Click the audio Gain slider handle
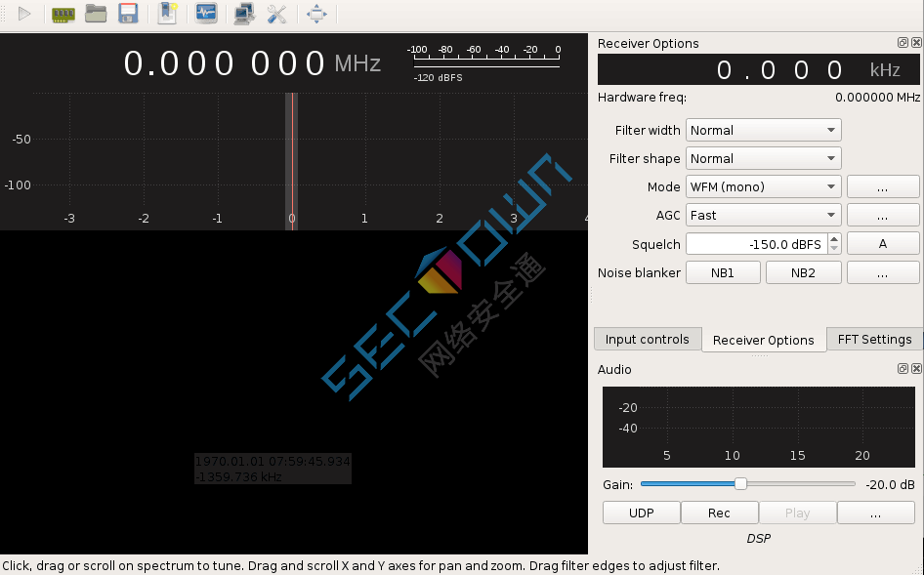 740,483
